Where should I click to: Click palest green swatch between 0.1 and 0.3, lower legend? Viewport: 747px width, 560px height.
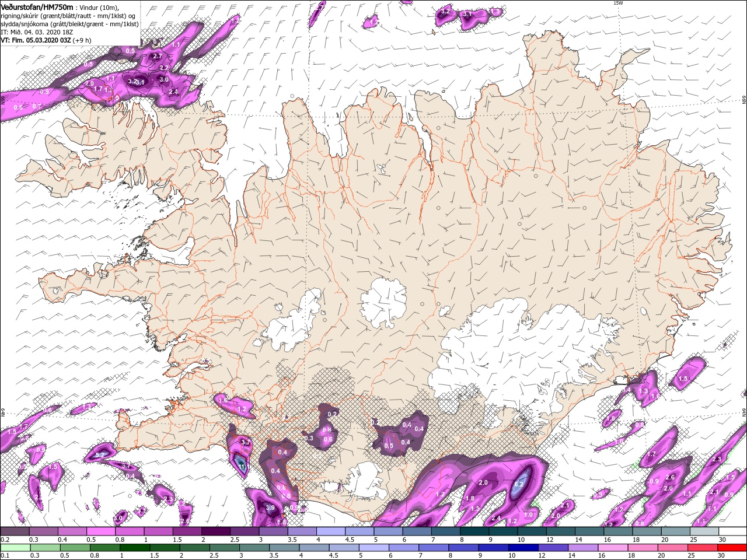pos(15,548)
